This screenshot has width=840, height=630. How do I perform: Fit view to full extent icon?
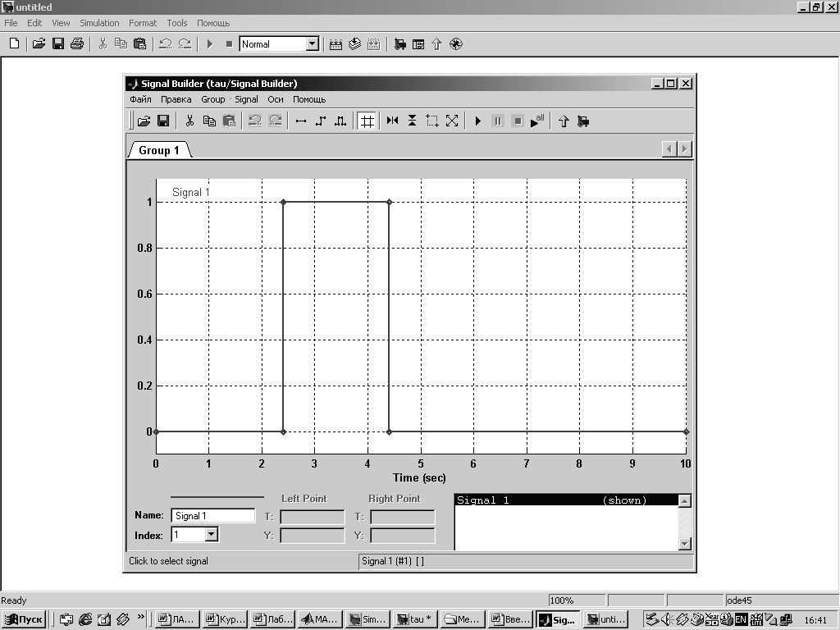pyautogui.click(x=452, y=121)
